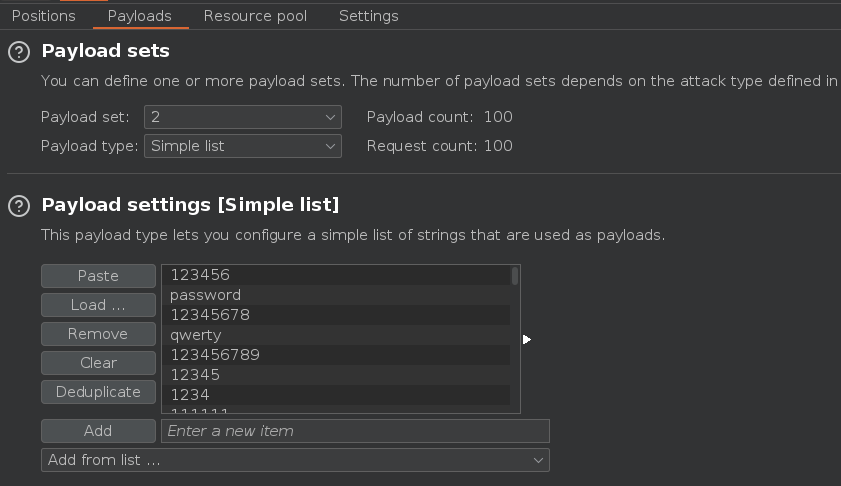Click the Paste button
841x486 pixels.
tap(98, 276)
